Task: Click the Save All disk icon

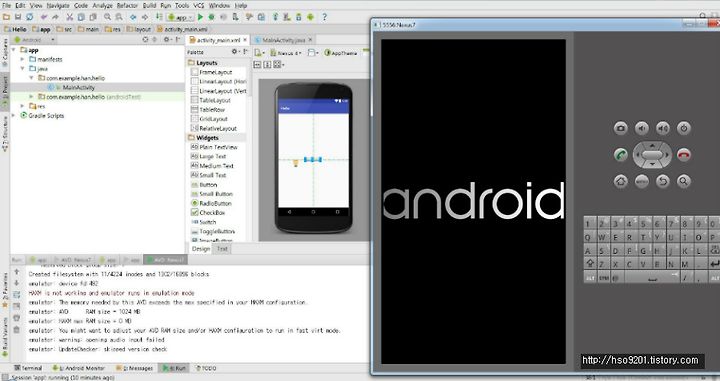Action: (18, 17)
